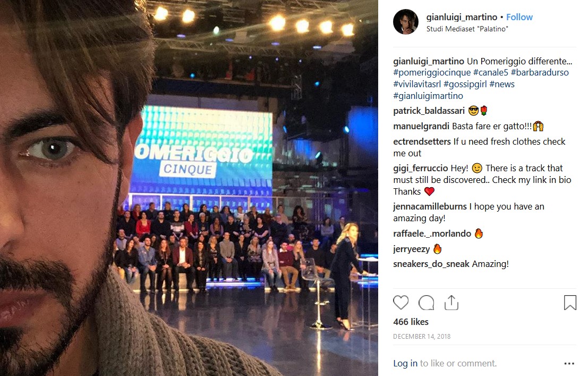Open the #gossipgirl hashtag
The image size is (588, 376).
click(x=465, y=84)
